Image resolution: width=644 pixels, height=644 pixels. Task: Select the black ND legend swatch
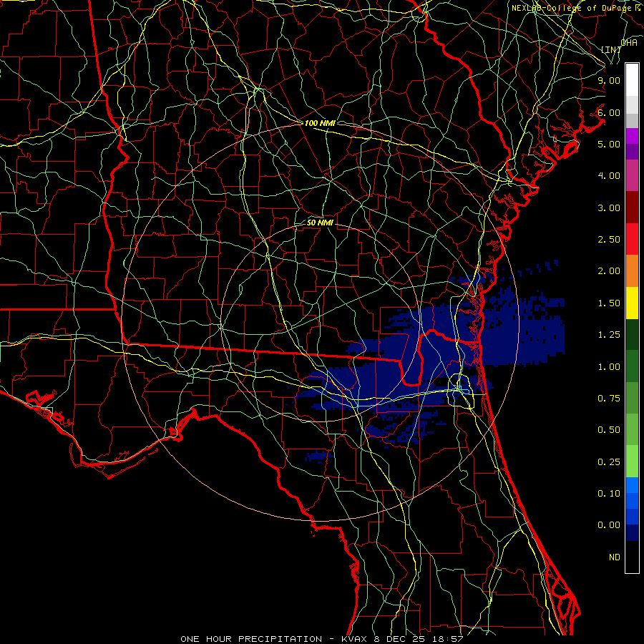click(x=632, y=557)
